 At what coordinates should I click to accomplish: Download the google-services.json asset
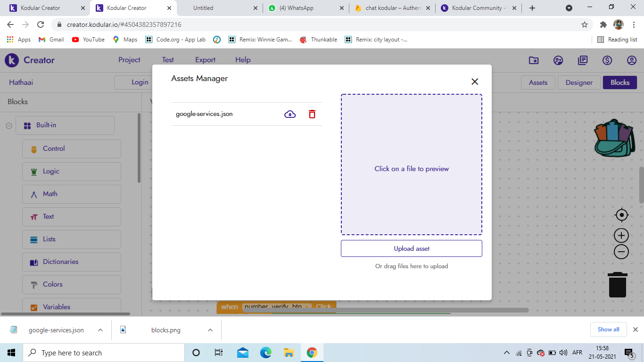point(290,114)
